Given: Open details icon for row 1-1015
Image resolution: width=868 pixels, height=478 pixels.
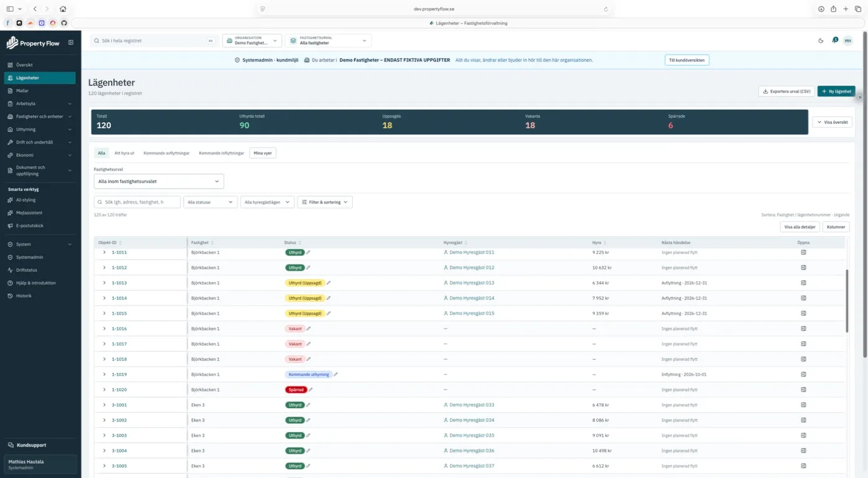Looking at the screenshot, I should tap(803, 313).
